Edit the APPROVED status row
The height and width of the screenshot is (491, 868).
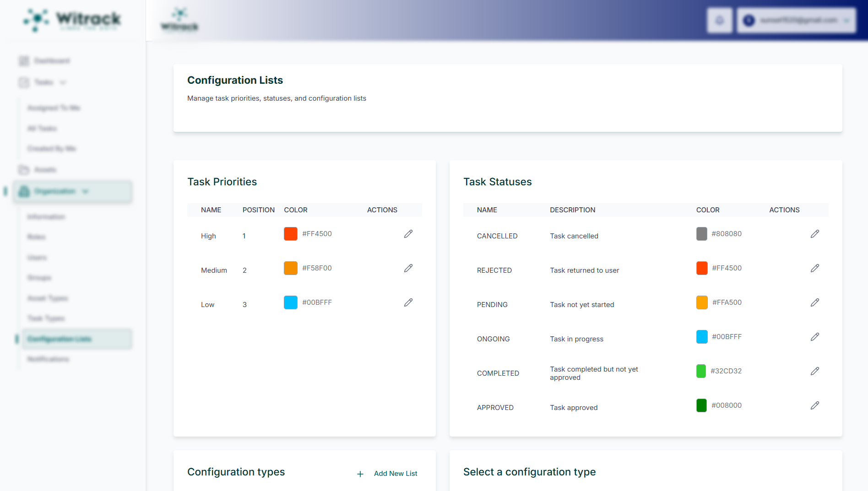[x=814, y=405]
